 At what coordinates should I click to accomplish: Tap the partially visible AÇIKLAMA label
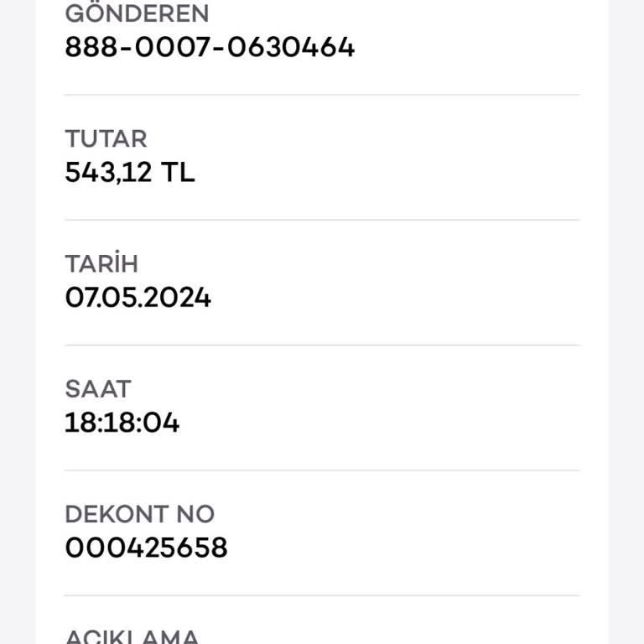tap(132, 636)
